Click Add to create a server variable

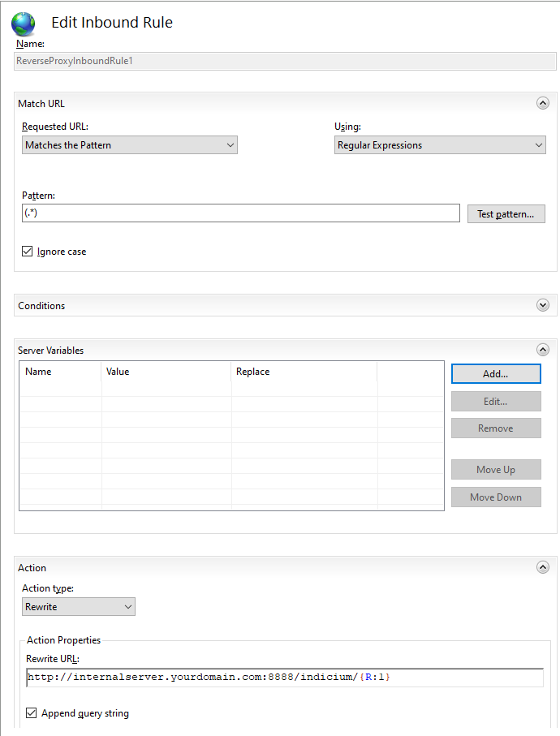496,374
